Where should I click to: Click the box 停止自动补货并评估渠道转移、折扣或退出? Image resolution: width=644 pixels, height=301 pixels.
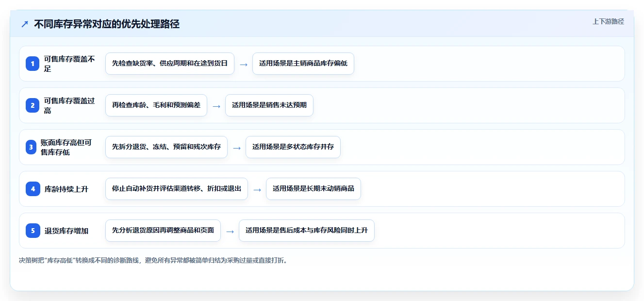click(177, 189)
